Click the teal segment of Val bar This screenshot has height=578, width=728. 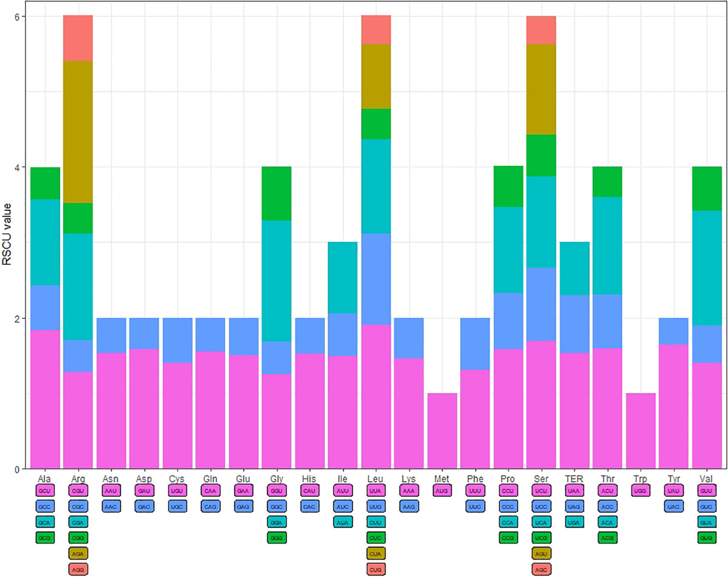707,268
